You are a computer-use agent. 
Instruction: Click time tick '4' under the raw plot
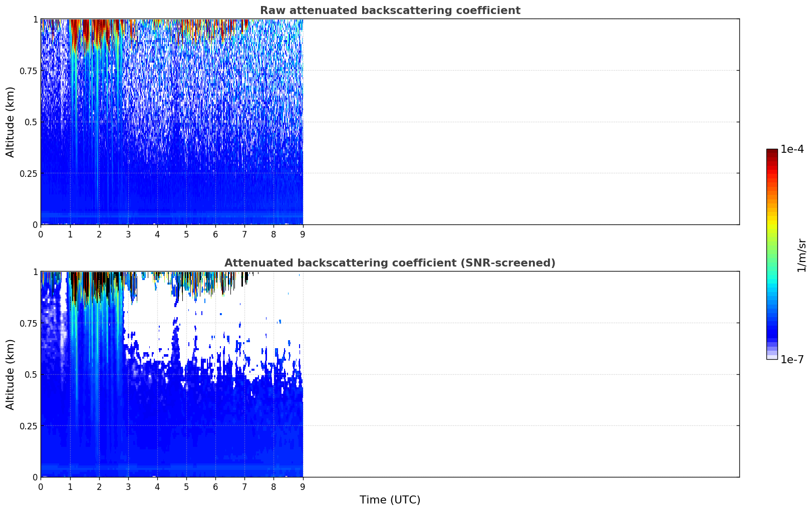click(x=157, y=234)
